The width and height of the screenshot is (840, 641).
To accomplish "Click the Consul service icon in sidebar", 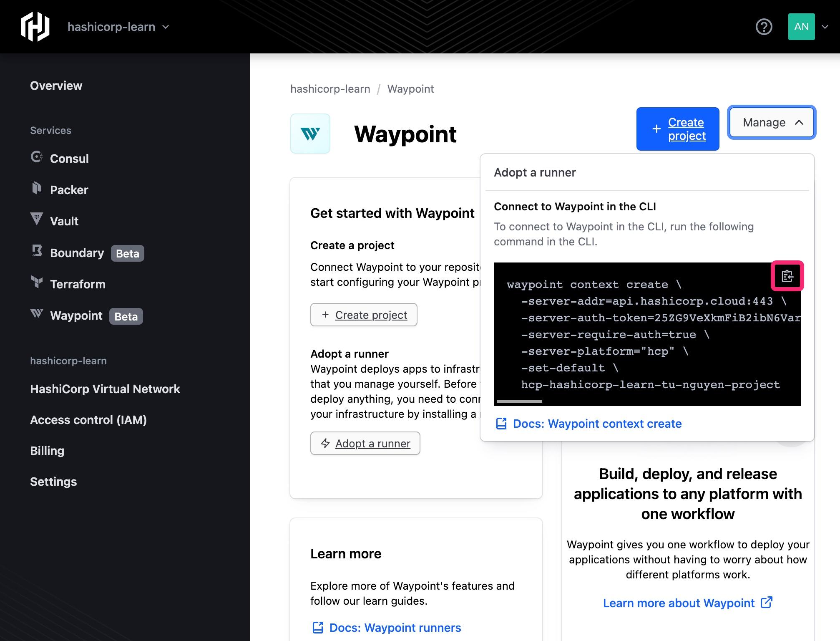I will [36, 158].
